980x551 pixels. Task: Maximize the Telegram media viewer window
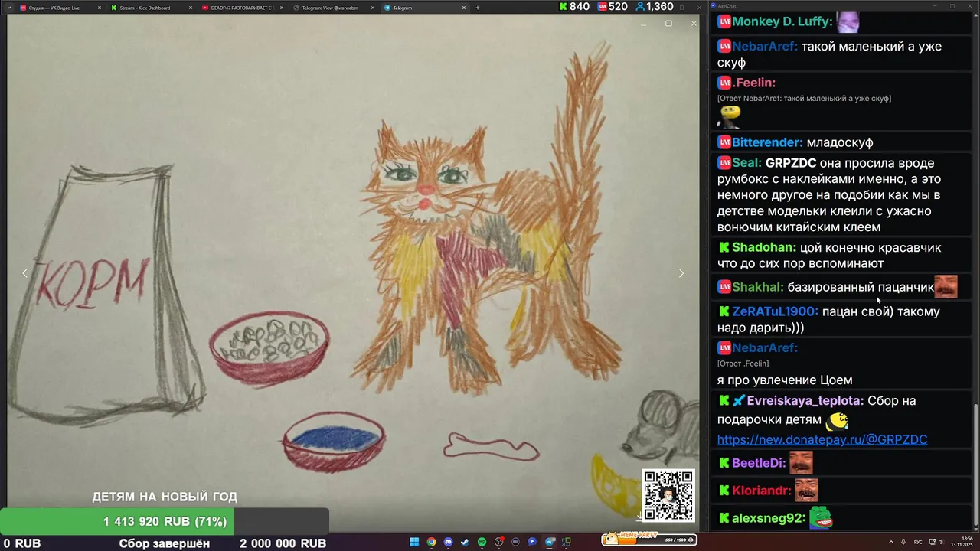click(668, 24)
